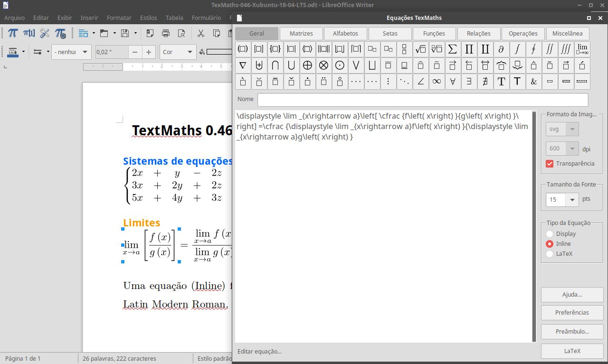
Task: Click the cut scissors icon
Action: click(x=201, y=33)
